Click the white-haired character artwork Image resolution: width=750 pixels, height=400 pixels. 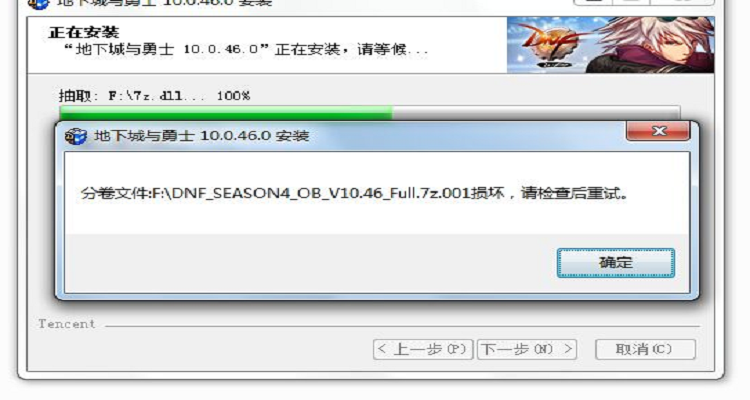(x=655, y=44)
